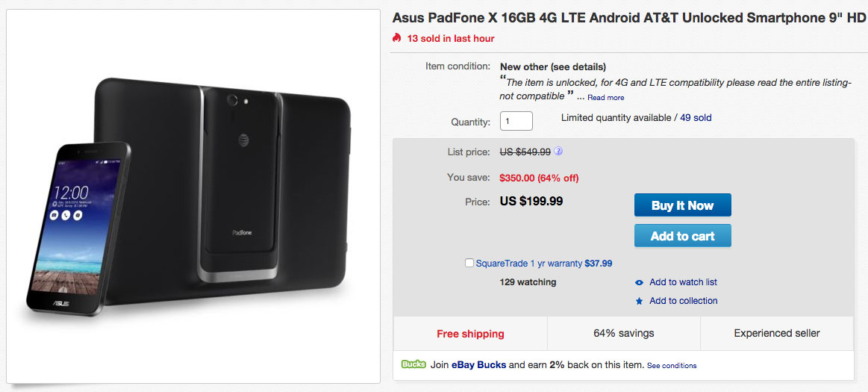Click the star icon for collection
The width and height of the screenshot is (868, 392).
639,301
